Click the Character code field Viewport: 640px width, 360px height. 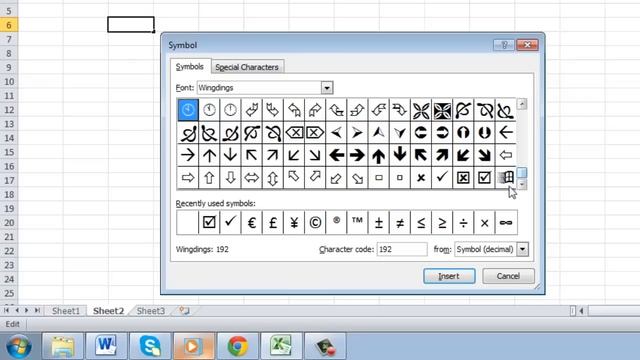(402, 249)
